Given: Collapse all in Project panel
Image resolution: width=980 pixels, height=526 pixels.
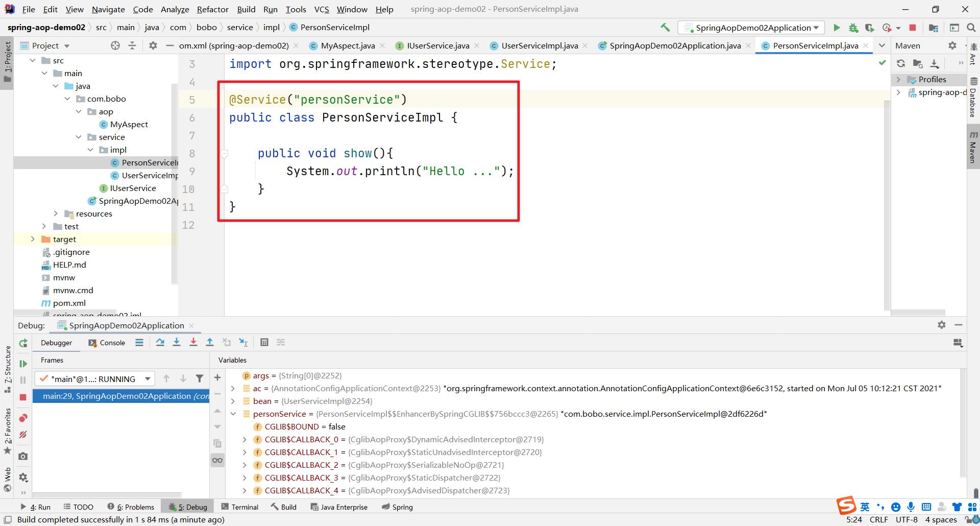Looking at the screenshot, I should tap(132, 45).
